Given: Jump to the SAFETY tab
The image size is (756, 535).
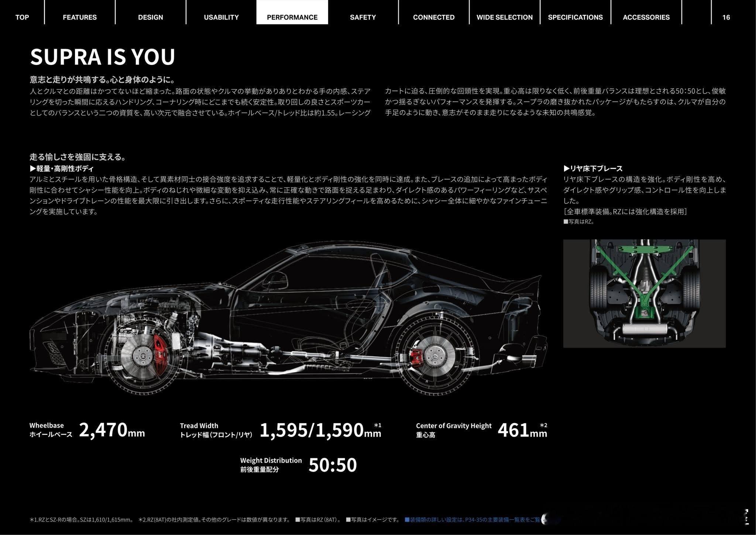Looking at the screenshot, I should coord(363,17).
